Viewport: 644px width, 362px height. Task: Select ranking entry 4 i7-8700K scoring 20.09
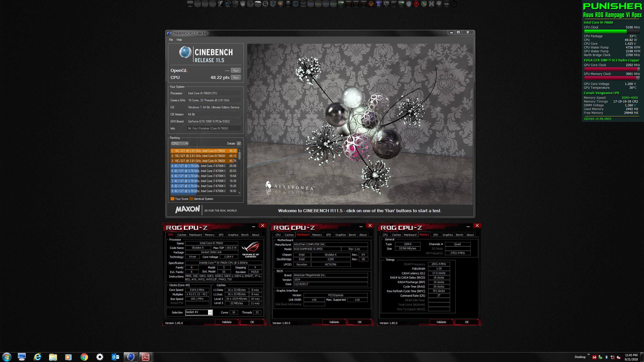coord(204,166)
